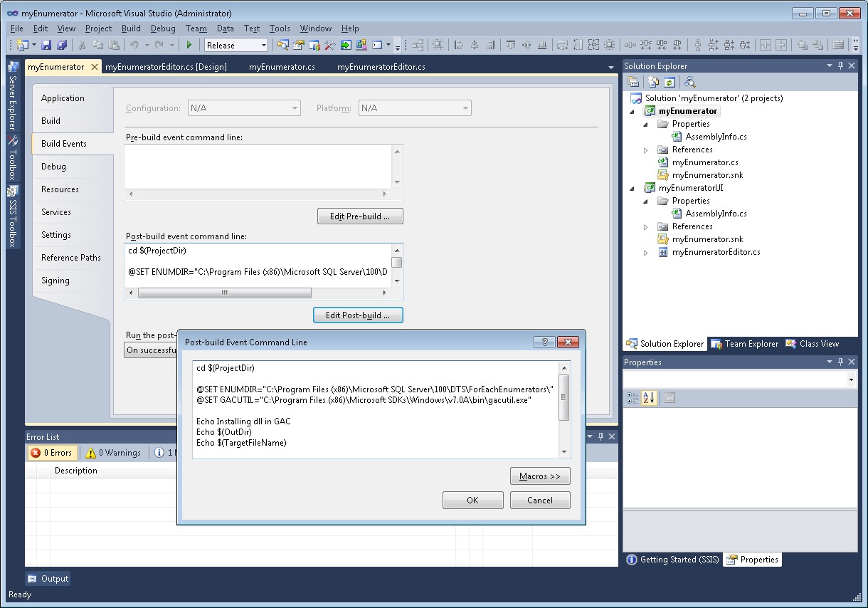
Task: Click the Start Page green arrow toolbar icon
Action: coord(346,45)
